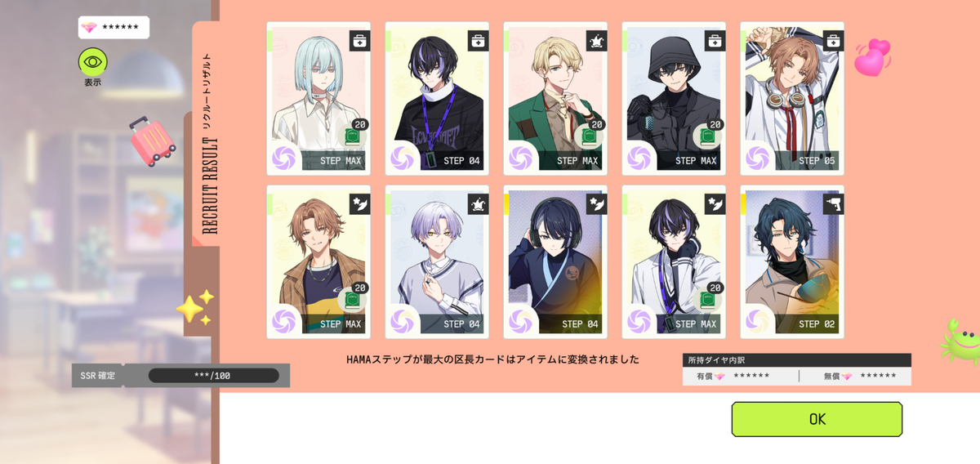Click the red suitcase sticker icon
Image resolution: width=980 pixels, height=464 pixels.
pos(152,141)
